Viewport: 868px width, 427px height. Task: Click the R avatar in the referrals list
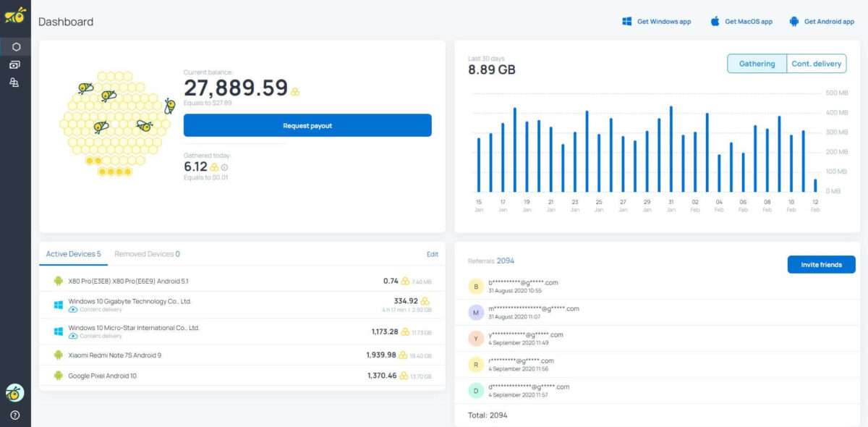pos(476,365)
